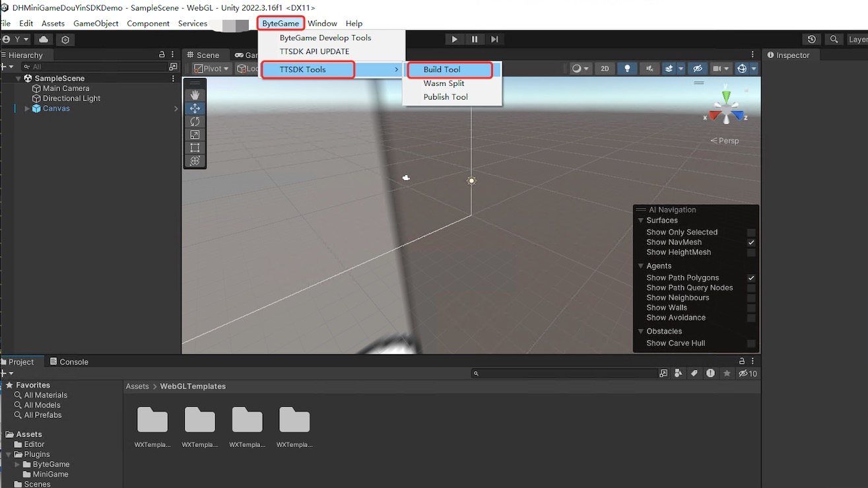Open the GameObject menu

[96, 23]
